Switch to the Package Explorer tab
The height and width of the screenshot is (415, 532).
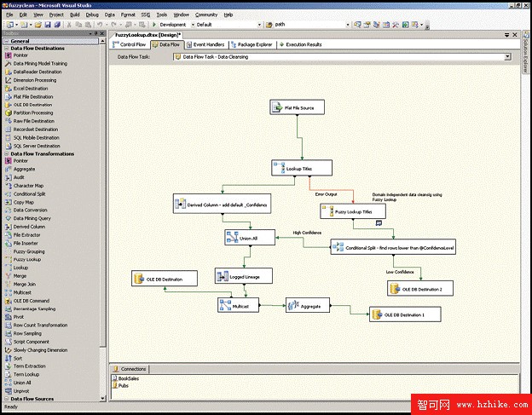pyautogui.click(x=252, y=44)
